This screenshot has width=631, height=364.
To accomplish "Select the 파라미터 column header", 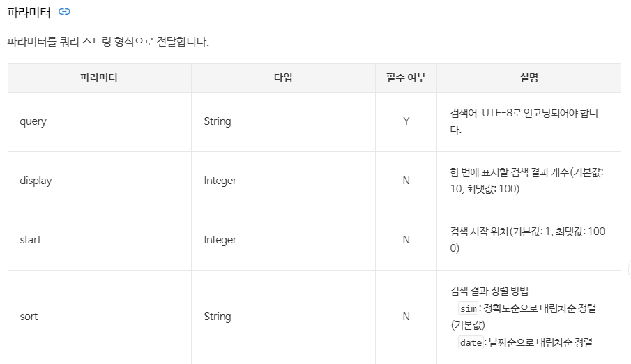I will [99, 77].
